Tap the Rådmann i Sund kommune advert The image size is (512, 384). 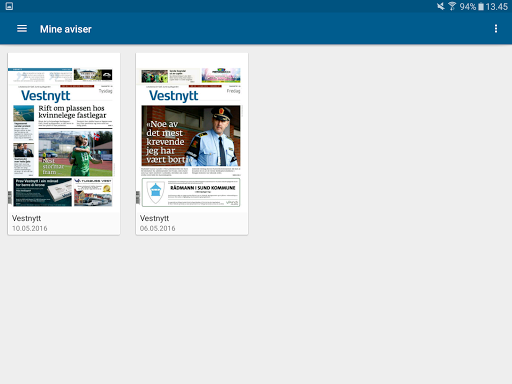point(191,192)
